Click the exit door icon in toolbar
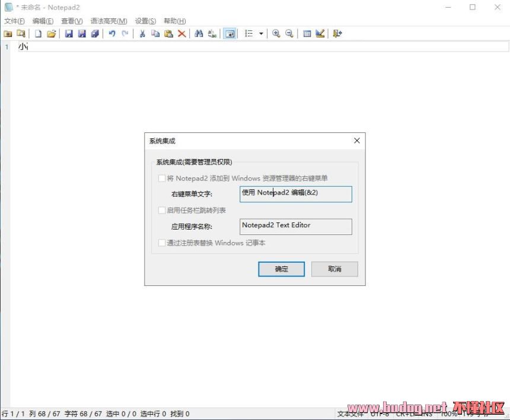The height and width of the screenshot is (420, 510). (x=337, y=33)
